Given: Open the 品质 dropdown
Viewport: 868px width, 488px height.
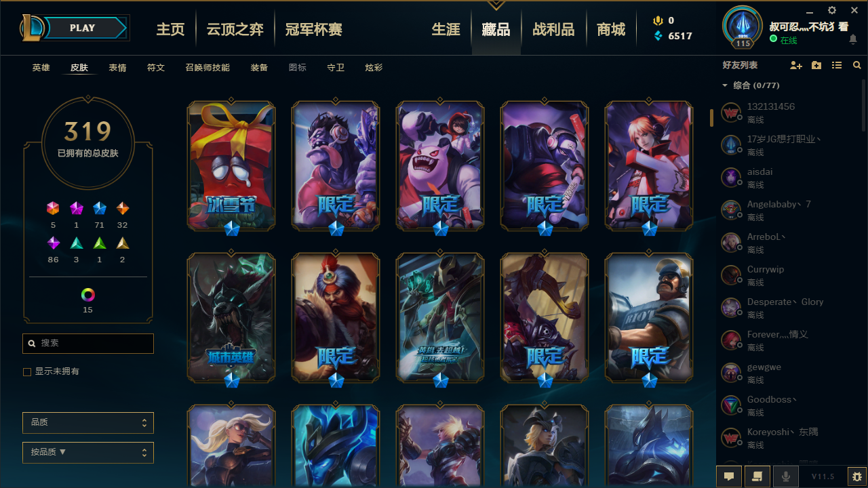Looking at the screenshot, I should (88, 422).
